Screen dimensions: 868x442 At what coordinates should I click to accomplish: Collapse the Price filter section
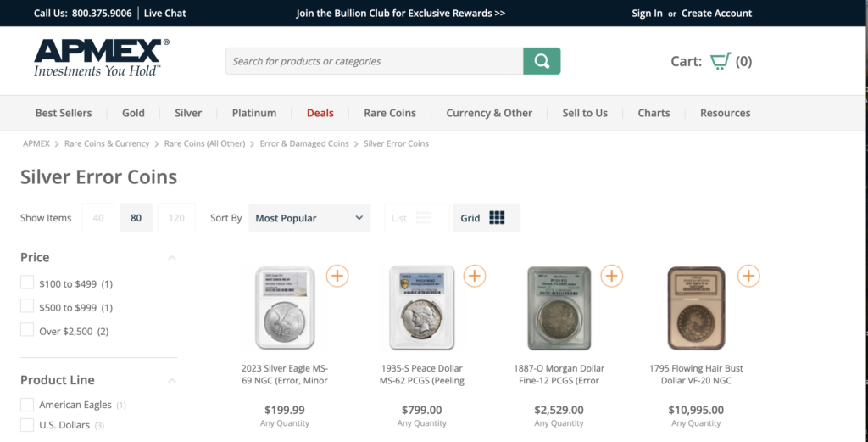tap(172, 258)
